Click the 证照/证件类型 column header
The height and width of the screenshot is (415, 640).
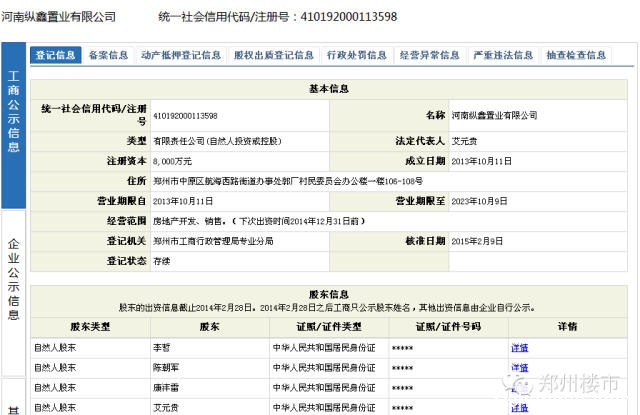[329, 327]
